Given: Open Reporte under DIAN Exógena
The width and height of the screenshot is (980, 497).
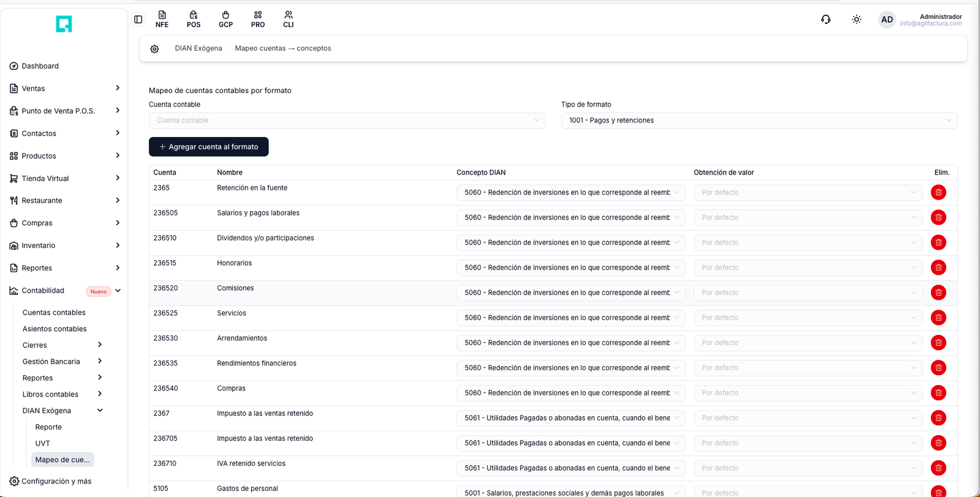Looking at the screenshot, I should pos(48,427).
